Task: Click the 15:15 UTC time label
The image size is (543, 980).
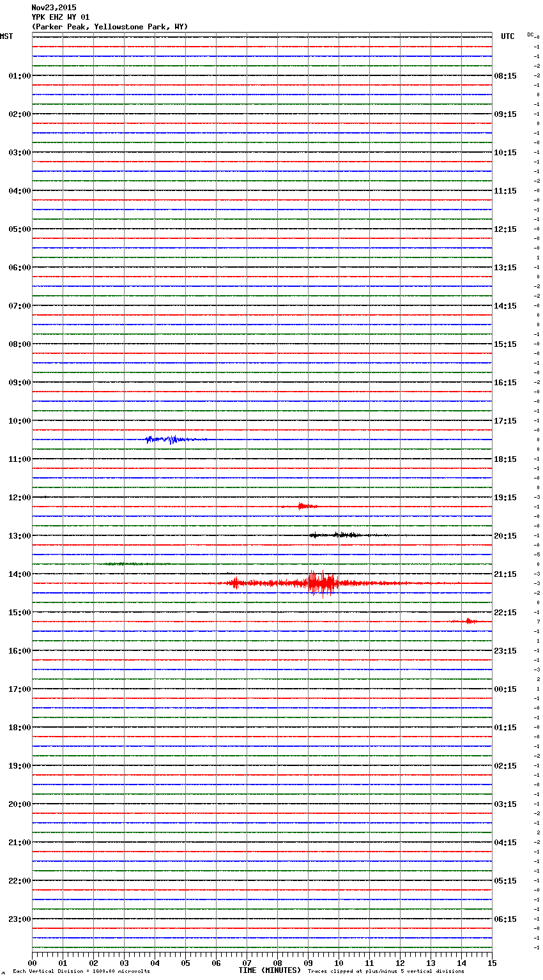Action: (x=505, y=344)
